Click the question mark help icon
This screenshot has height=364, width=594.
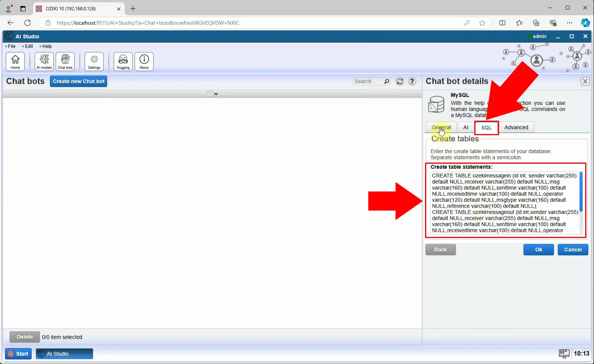(412, 81)
